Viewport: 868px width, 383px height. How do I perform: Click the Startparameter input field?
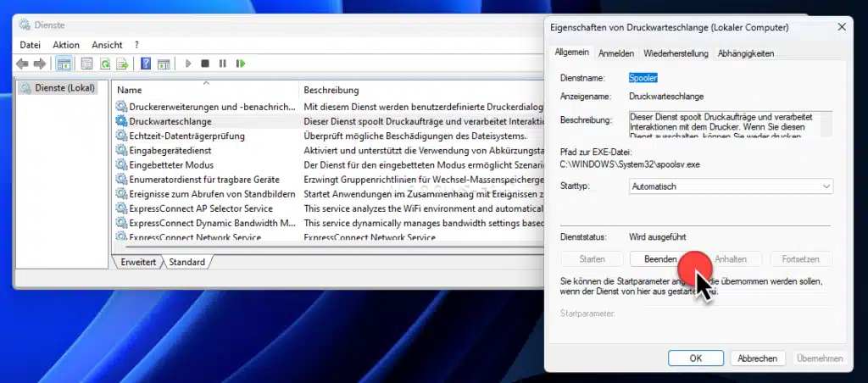pyautogui.click(x=731, y=314)
